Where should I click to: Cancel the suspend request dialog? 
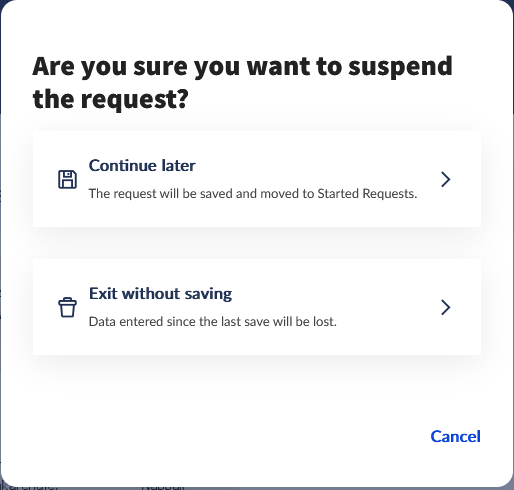point(455,436)
